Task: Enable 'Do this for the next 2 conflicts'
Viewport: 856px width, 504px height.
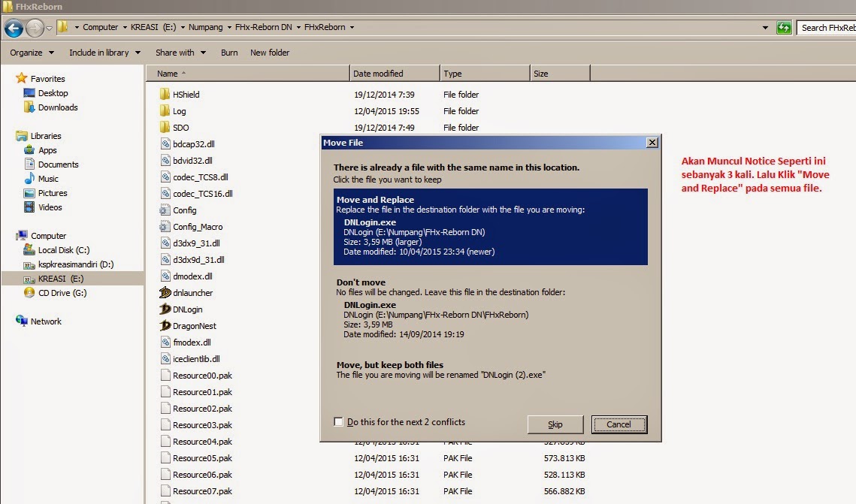Action: [338, 422]
